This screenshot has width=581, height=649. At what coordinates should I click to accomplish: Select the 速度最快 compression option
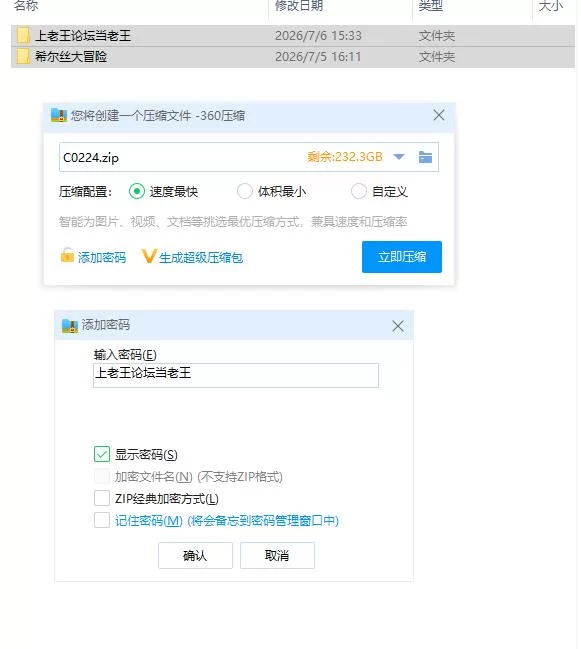point(137,191)
